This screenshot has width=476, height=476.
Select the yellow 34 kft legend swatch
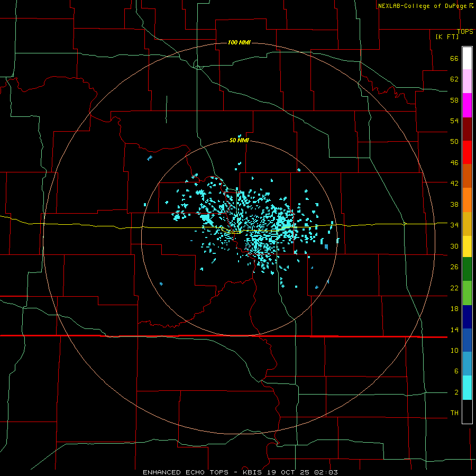(x=467, y=246)
